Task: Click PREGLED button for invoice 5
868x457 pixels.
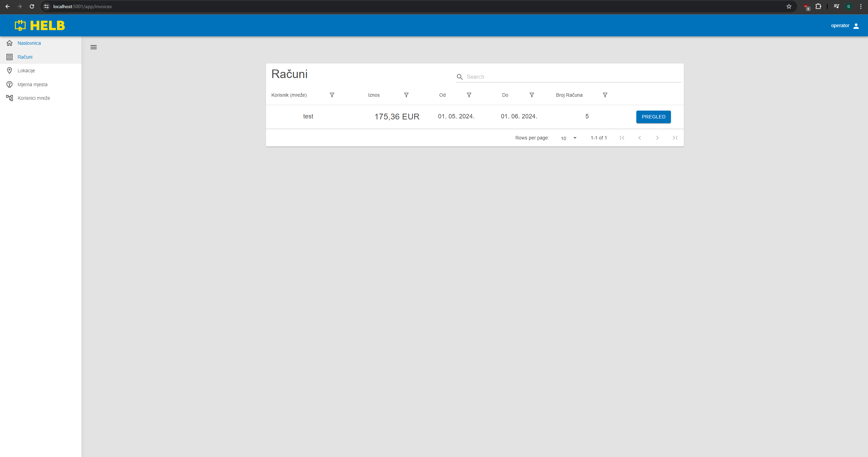Action: coord(653,117)
